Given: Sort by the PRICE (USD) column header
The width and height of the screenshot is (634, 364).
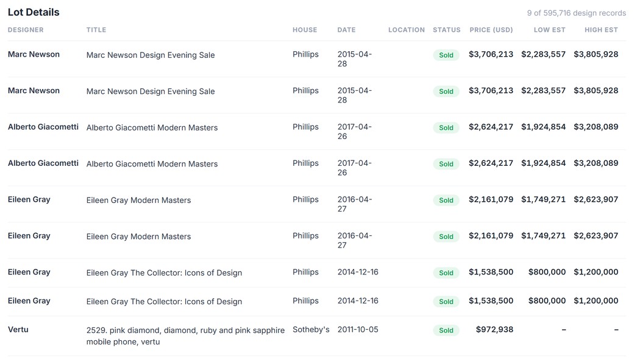Looking at the screenshot, I should (x=491, y=30).
